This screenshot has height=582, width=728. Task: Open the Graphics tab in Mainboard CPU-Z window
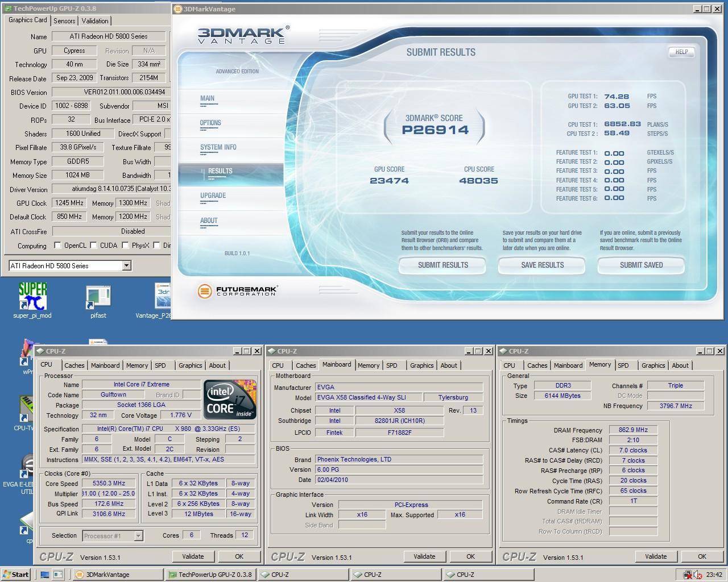coord(422,365)
